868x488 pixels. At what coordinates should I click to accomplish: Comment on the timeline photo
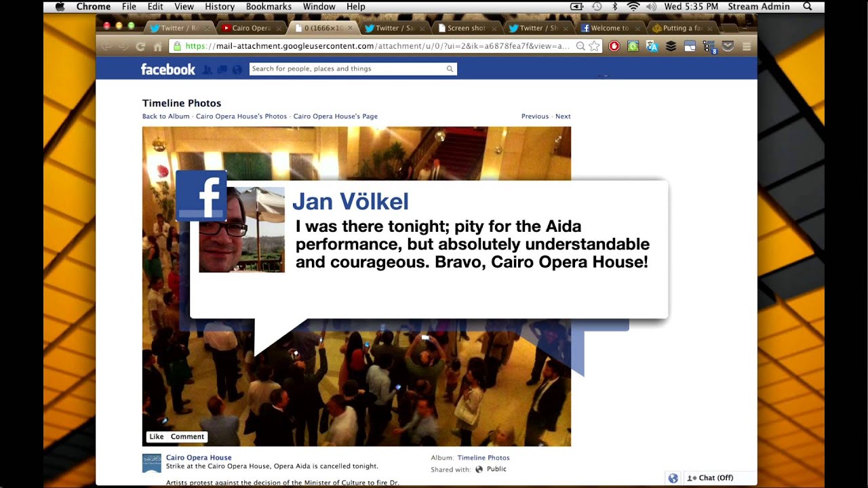(187, 437)
